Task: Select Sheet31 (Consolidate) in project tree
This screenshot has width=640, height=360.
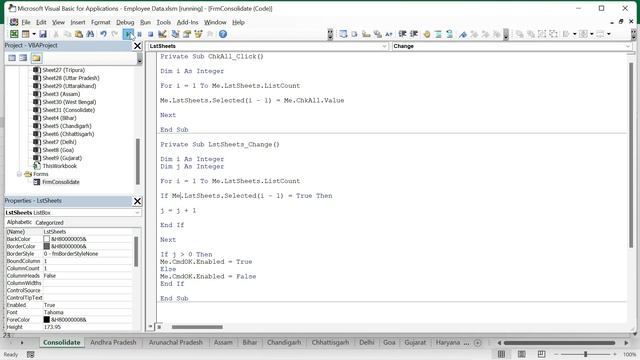Action: tap(69, 110)
